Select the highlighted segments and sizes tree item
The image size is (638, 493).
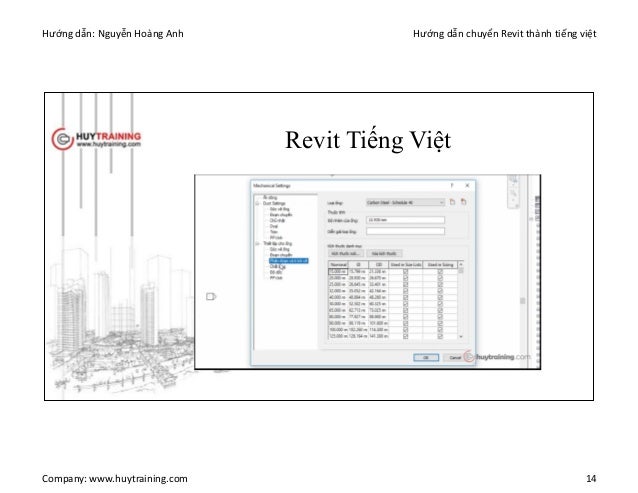click(x=288, y=260)
